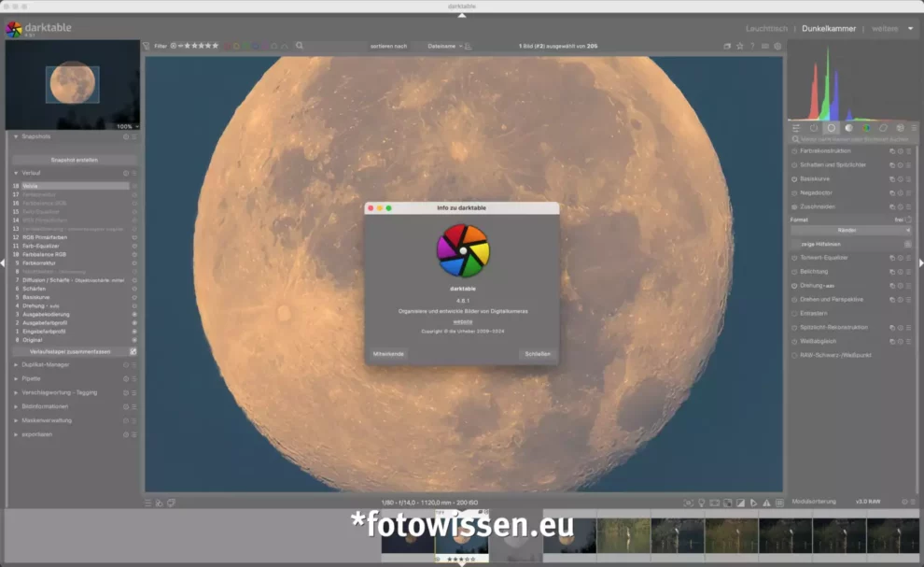924x567 pixels.
Task: Click the compress history stack icon
Action: [x=133, y=351]
